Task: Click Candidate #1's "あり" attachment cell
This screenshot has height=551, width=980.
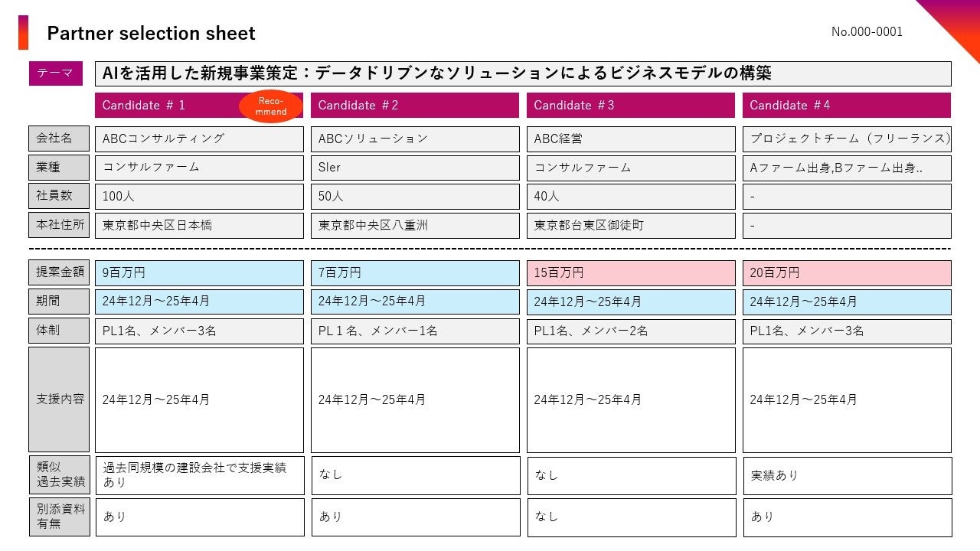Action: 200,517
